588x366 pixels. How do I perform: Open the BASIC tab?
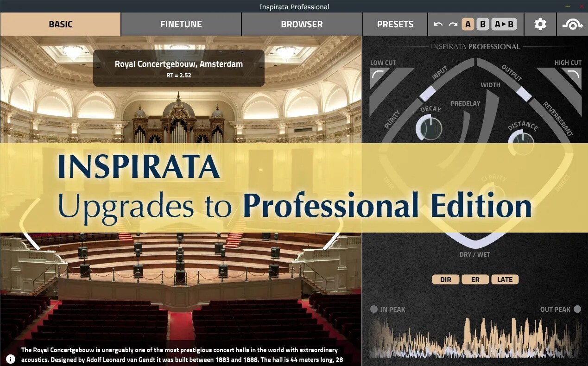tap(61, 24)
